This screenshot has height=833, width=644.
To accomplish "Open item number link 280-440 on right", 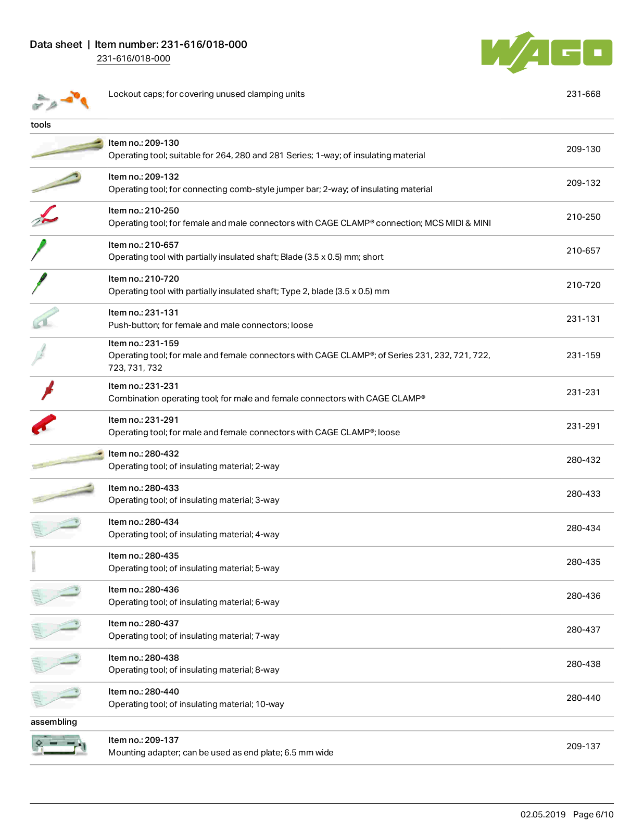I will pos(583,698).
